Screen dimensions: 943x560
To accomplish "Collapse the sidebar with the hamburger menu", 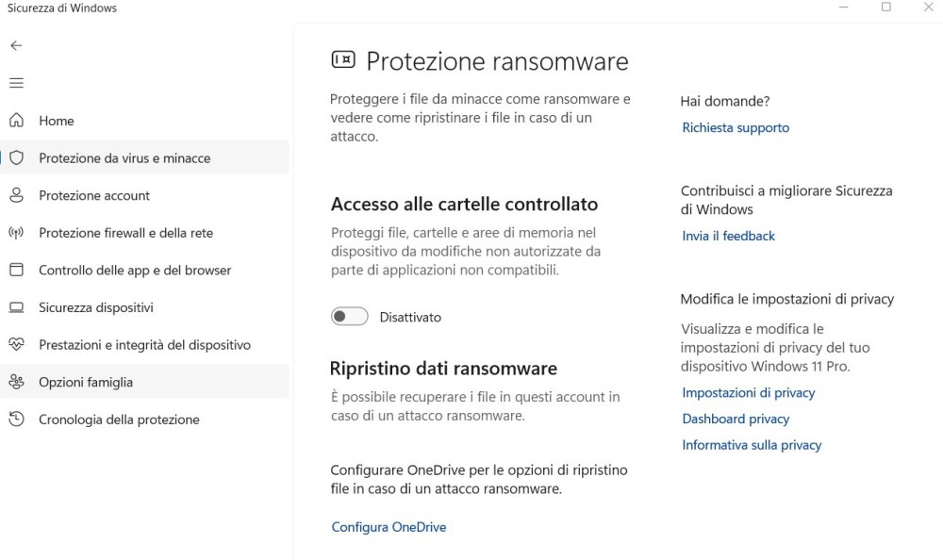I will [x=16, y=83].
